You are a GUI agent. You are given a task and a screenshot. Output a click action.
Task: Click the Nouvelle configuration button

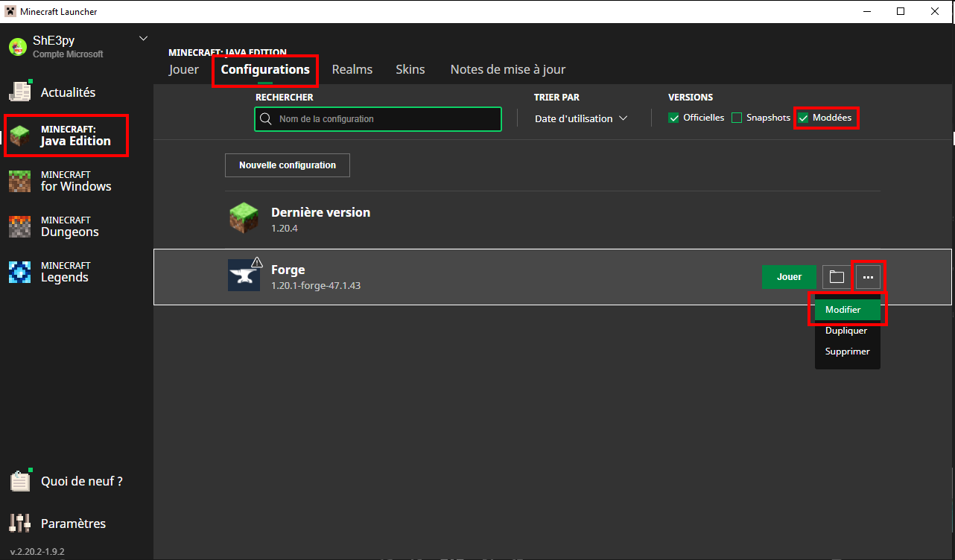click(x=288, y=165)
